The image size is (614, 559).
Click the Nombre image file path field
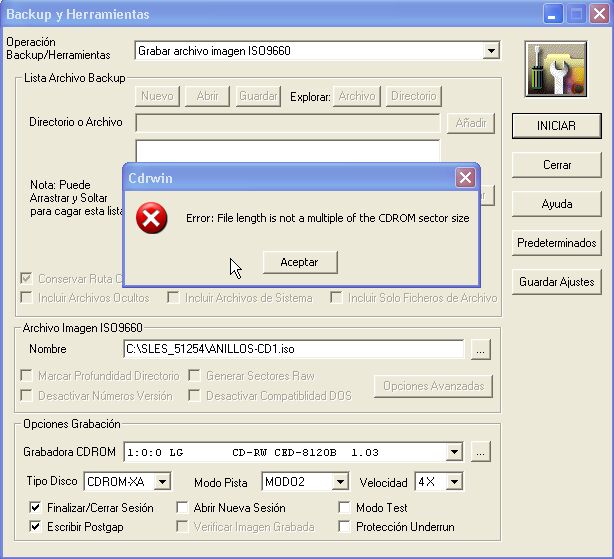[294, 349]
